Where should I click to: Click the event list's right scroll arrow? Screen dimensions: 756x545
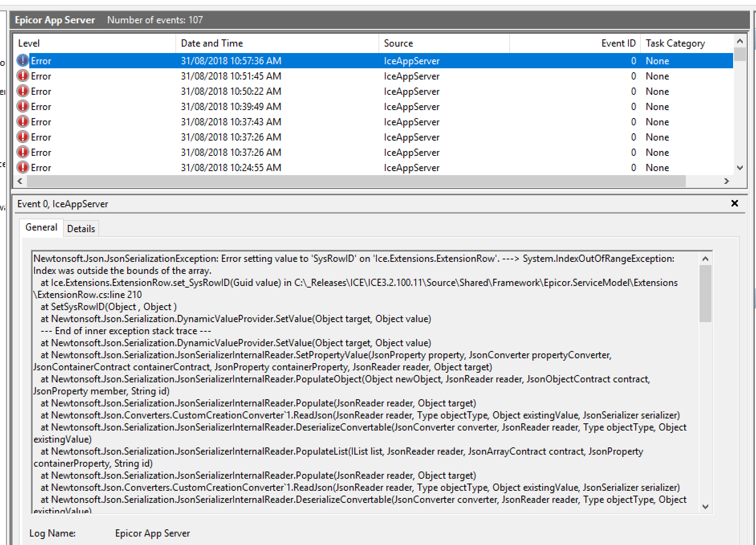tap(726, 181)
